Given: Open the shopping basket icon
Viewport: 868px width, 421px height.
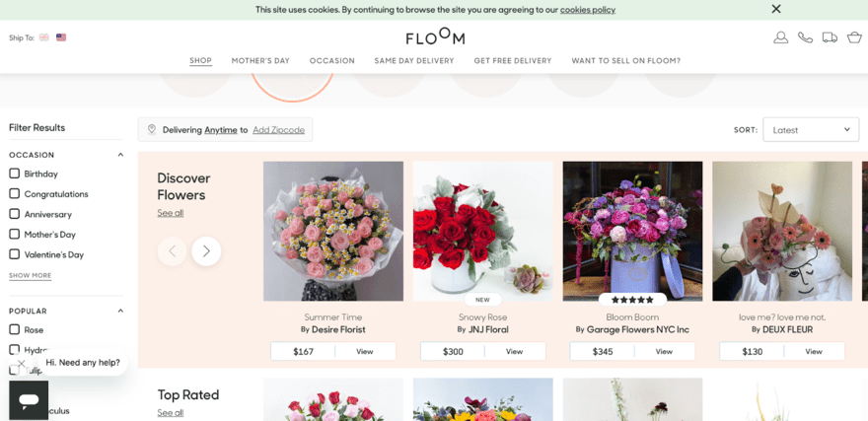Looking at the screenshot, I should coord(855,37).
